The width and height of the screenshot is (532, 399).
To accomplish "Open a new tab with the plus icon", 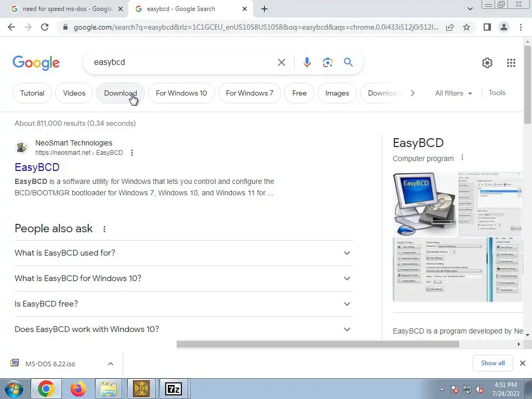I will pyautogui.click(x=264, y=9).
